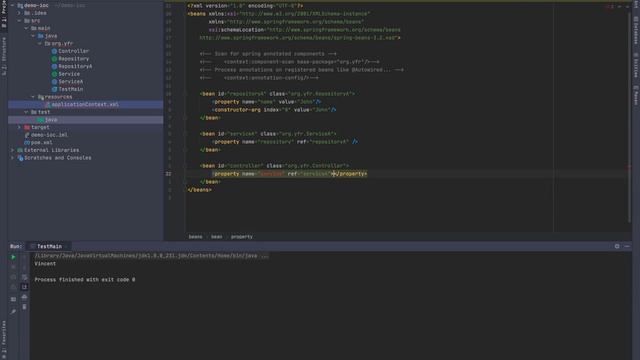Collapse the org.yfr package
The height and width of the screenshot is (360, 640).
40,43
